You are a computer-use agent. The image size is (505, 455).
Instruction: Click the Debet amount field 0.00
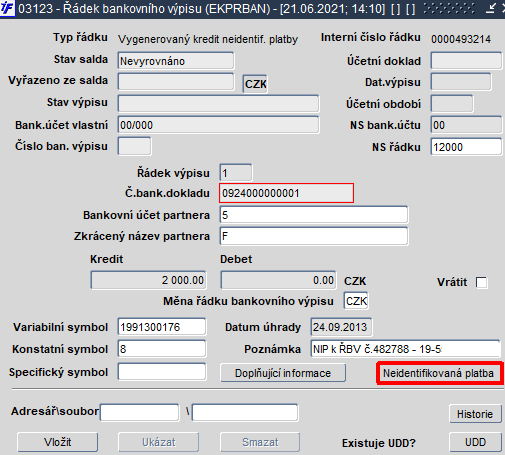pyautogui.click(x=278, y=280)
